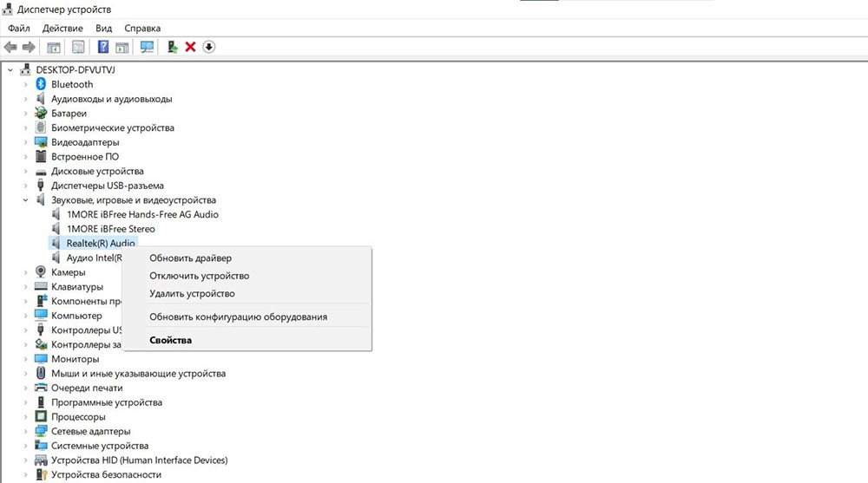Click the blue Help question-mark toolbar icon
The image size is (868, 483).
(x=102, y=47)
